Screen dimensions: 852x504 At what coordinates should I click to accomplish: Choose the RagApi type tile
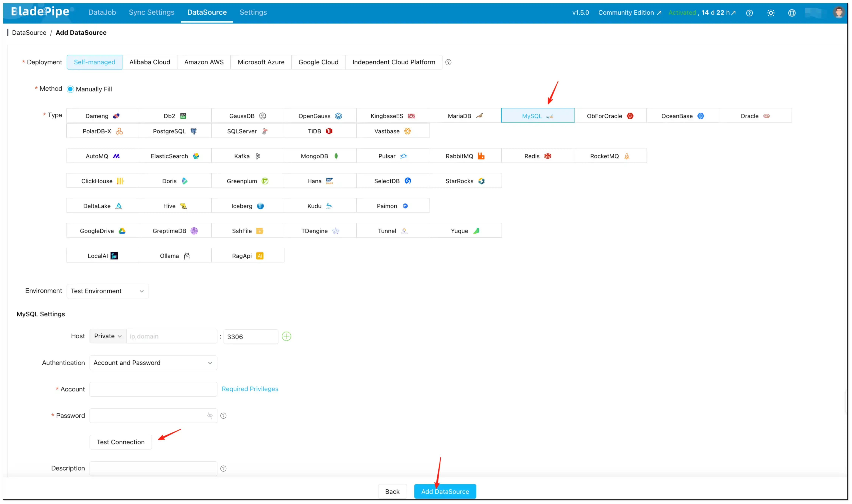pos(247,256)
